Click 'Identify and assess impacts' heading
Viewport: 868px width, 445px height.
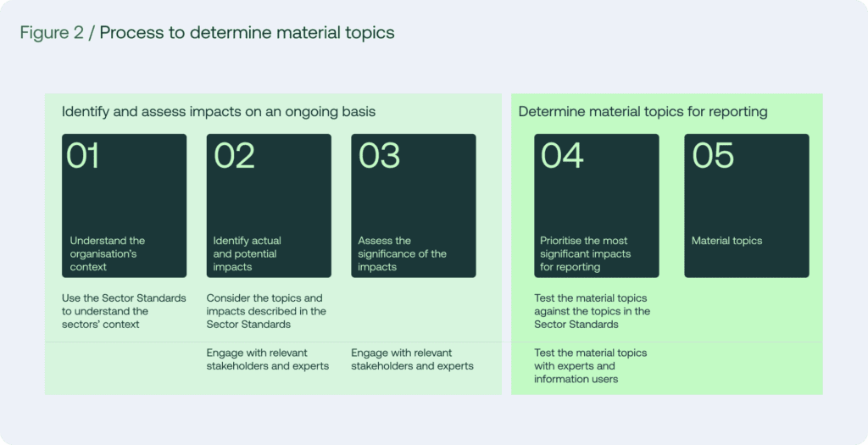219,112
